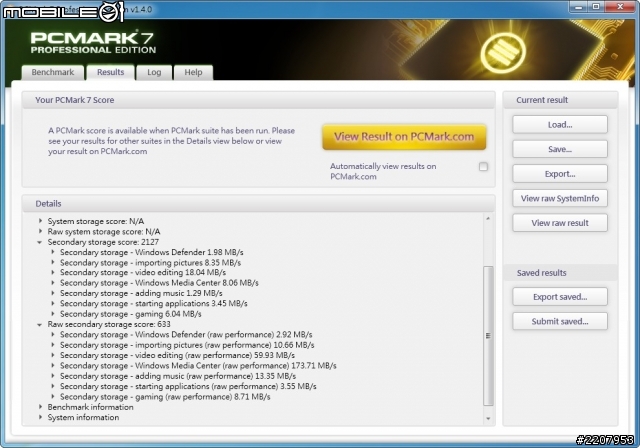
Task: Expand gaming 6.04 MB/s row
Action: 53,314
